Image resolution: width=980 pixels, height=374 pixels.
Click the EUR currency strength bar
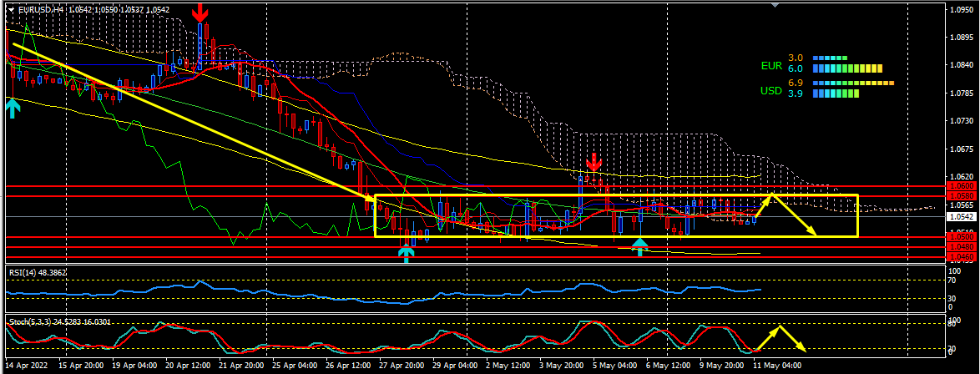pyautogui.click(x=847, y=68)
